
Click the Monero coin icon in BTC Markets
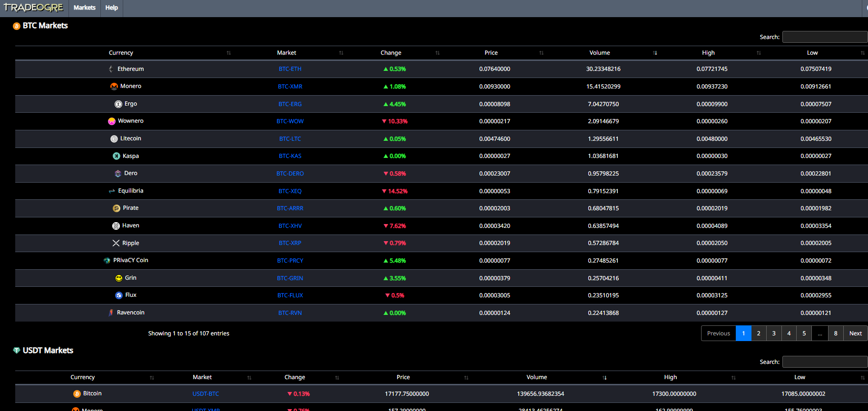click(114, 86)
